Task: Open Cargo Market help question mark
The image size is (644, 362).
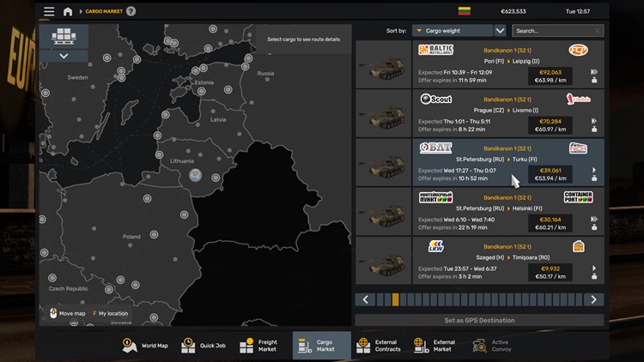Action: (x=131, y=11)
